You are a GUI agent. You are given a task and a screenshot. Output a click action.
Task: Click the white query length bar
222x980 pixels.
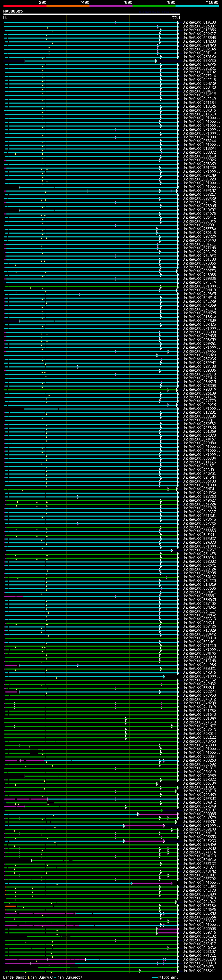tap(92, 15)
